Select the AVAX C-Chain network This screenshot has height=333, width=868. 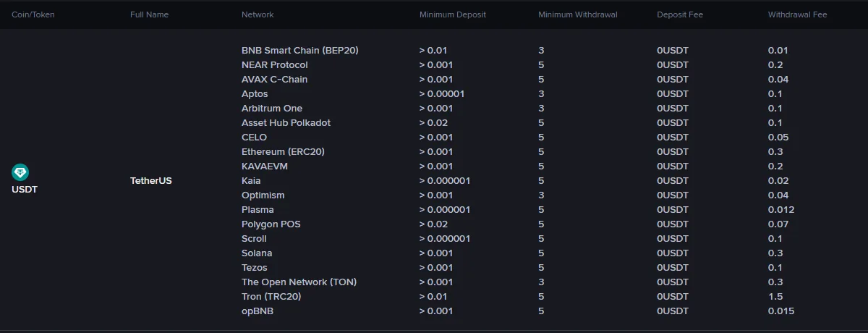[275, 80]
